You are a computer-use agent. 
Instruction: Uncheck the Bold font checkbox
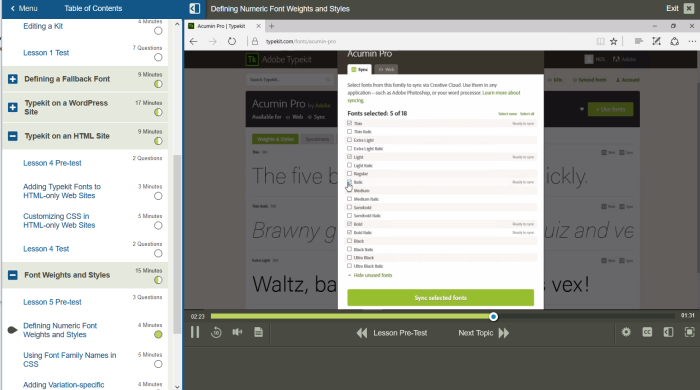click(350, 224)
